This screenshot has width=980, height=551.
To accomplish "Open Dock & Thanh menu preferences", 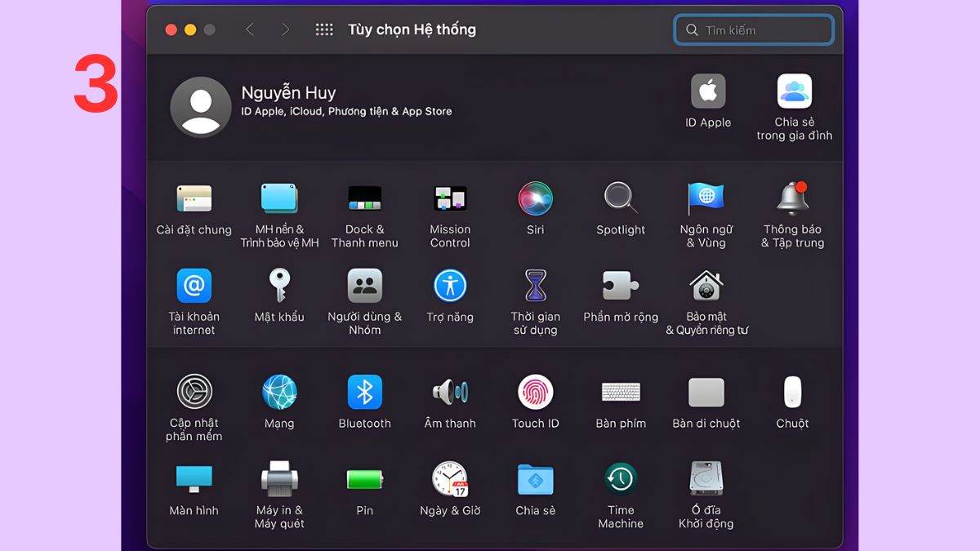I will (364, 198).
